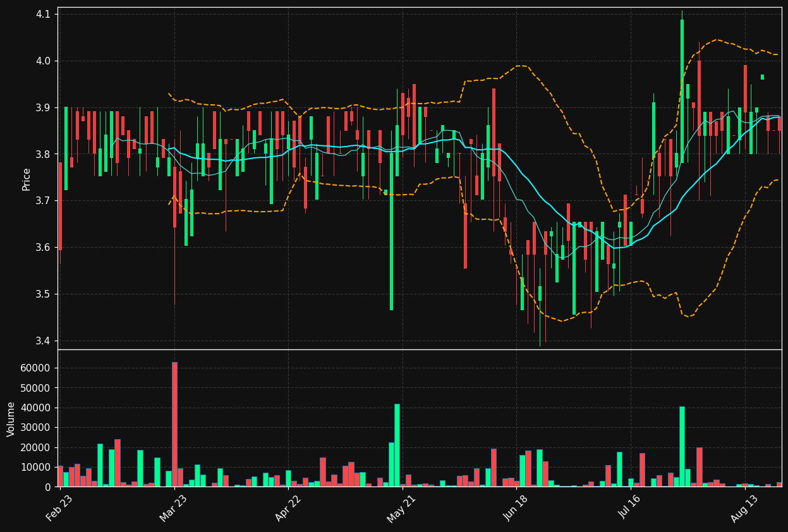
Task: Click the Apr 22 date label
Action: coord(288,508)
